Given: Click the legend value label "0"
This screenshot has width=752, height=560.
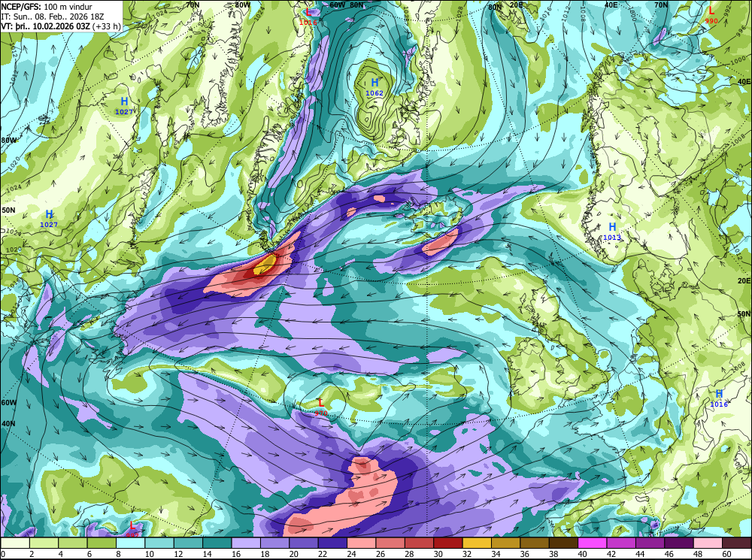Looking at the screenshot, I should (3, 554).
